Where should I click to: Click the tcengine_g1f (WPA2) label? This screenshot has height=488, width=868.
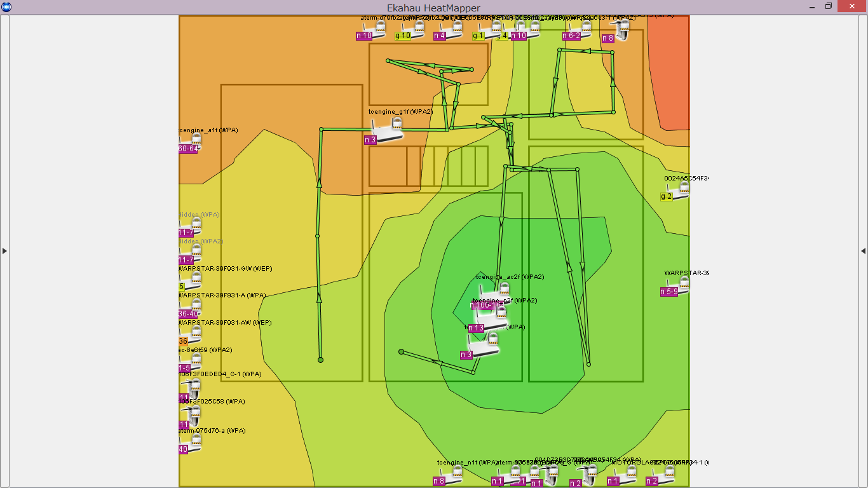(x=400, y=111)
